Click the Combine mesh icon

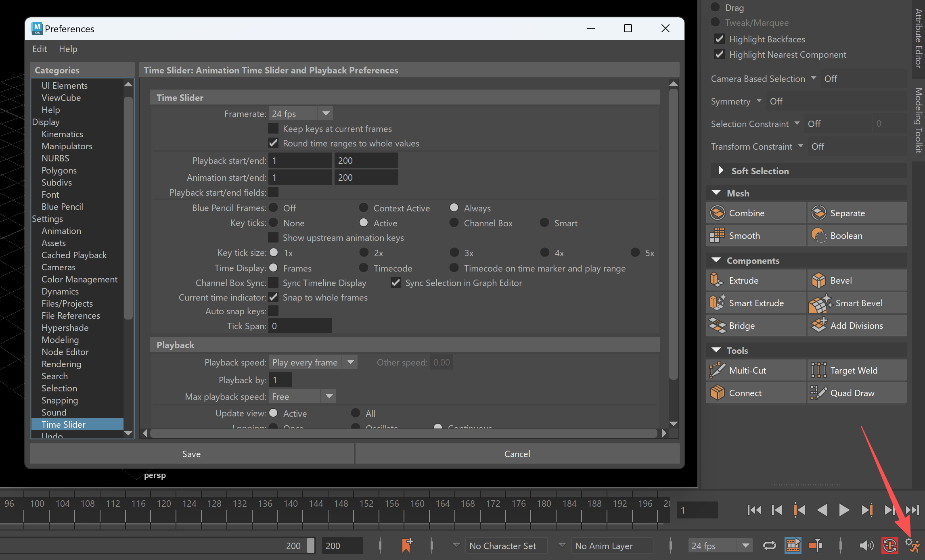point(718,213)
